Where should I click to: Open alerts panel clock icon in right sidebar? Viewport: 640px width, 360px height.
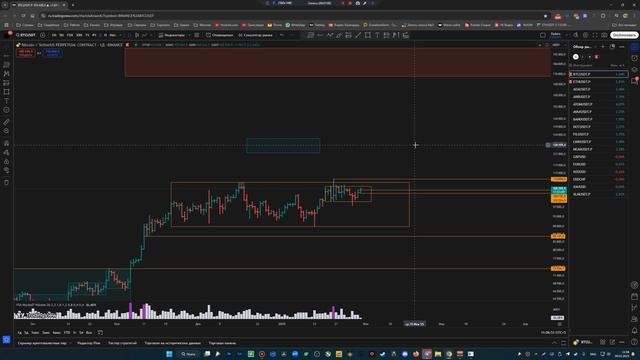click(634, 58)
